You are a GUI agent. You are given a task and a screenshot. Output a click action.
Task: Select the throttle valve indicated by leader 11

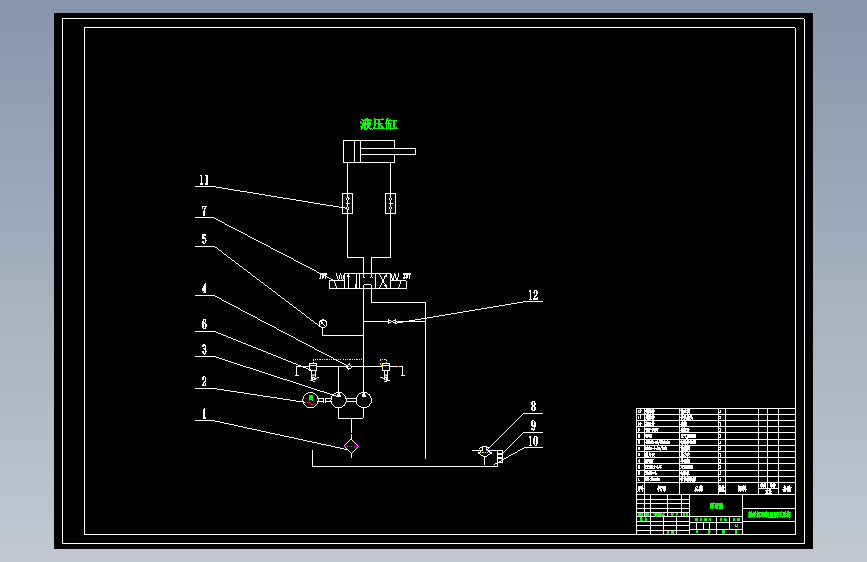[347, 203]
